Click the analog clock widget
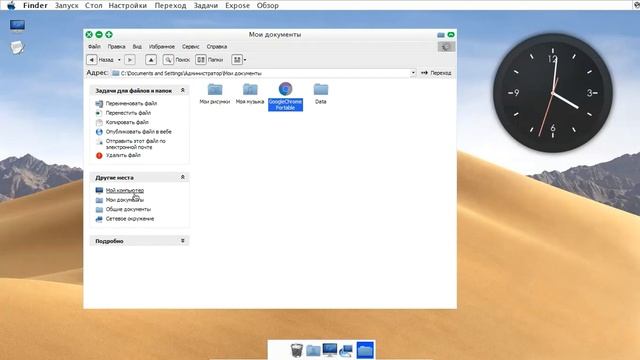The width and height of the screenshot is (640, 360). (x=553, y=93)
